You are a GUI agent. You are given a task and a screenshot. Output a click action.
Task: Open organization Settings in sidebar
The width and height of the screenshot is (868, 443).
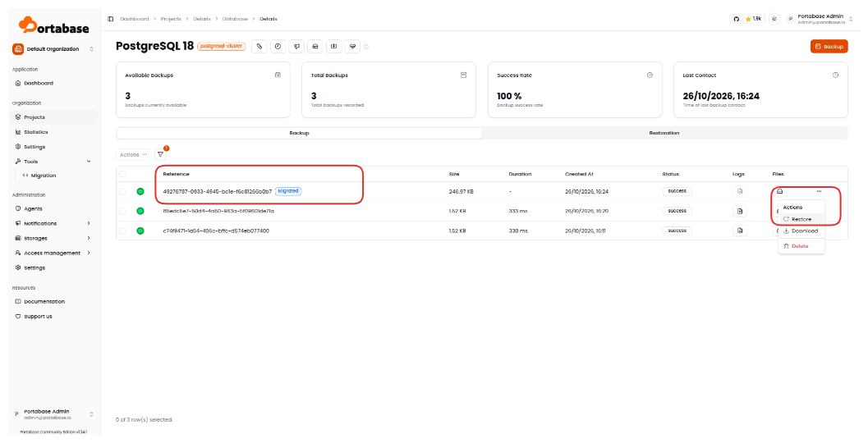53,147
